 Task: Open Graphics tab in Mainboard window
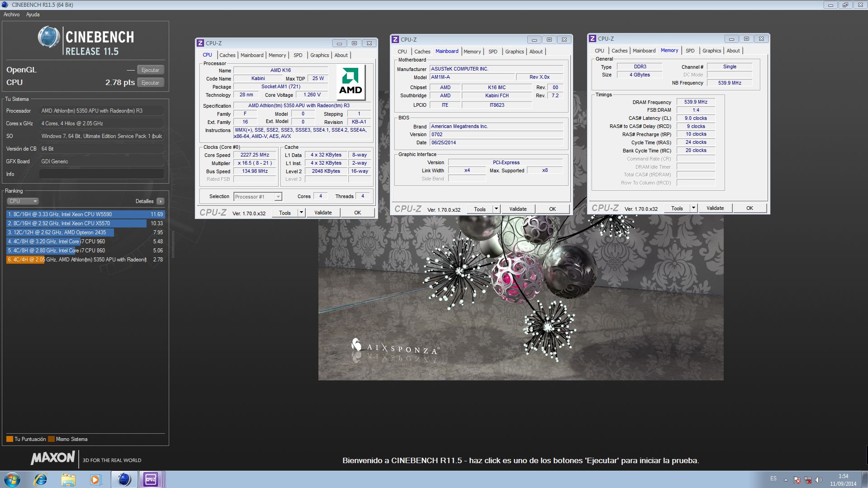pos(514,52)
